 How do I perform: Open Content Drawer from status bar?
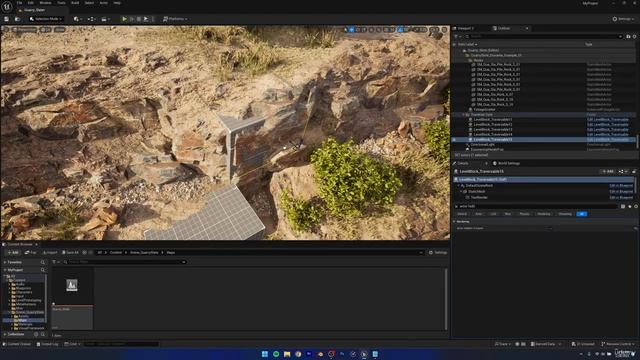[x=17, y=344]
